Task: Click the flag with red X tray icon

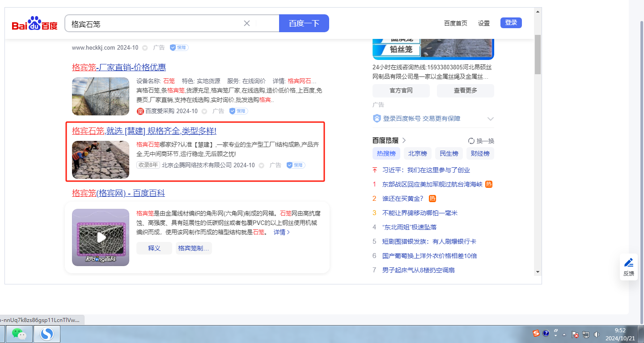Action: pyautogui.click(x=576, y=334)
